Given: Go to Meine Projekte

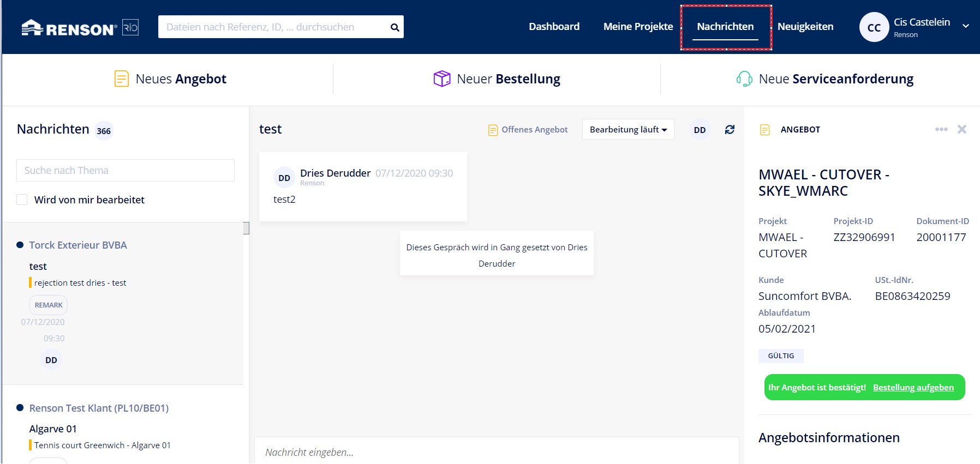Looking at the screenshot, I should (638, 27).
